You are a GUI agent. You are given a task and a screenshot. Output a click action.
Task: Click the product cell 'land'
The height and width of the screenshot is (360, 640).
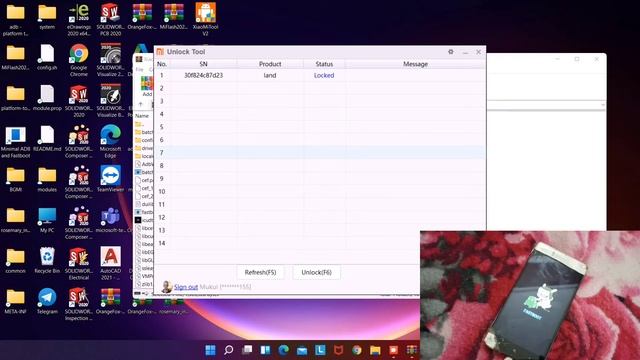270,76
